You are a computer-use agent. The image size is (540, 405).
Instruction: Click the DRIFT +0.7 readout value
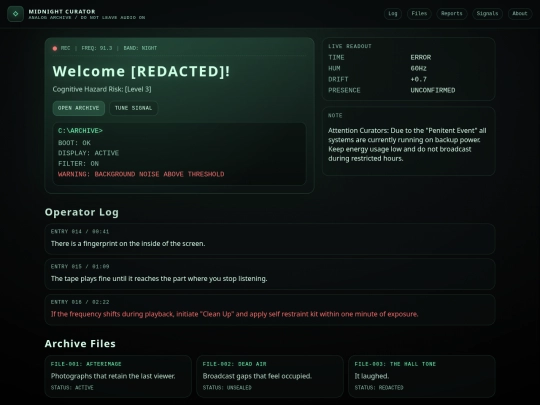tap(418, 80)
